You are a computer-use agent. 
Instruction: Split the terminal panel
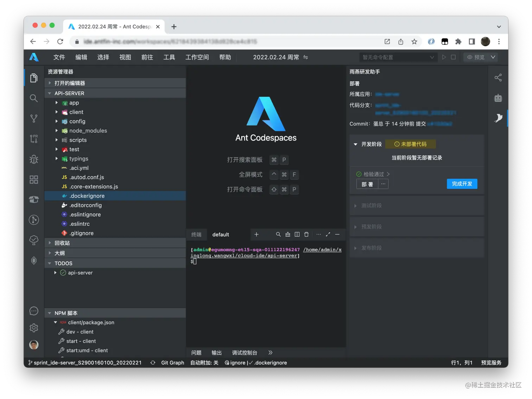pyautogui.click(x=297, y=235)
